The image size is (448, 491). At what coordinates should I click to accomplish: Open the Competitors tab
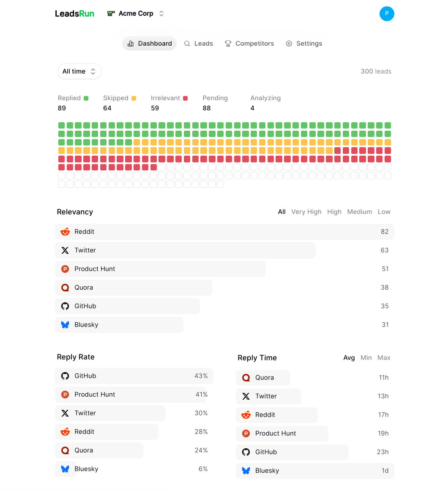point(249,43)
